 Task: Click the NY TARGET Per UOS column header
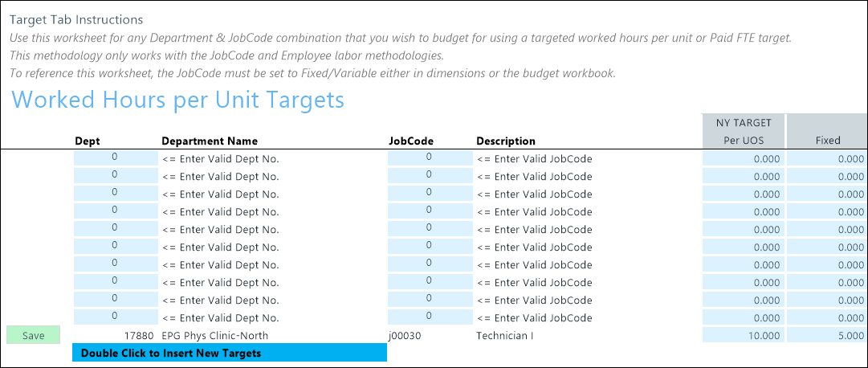[743, 132]
